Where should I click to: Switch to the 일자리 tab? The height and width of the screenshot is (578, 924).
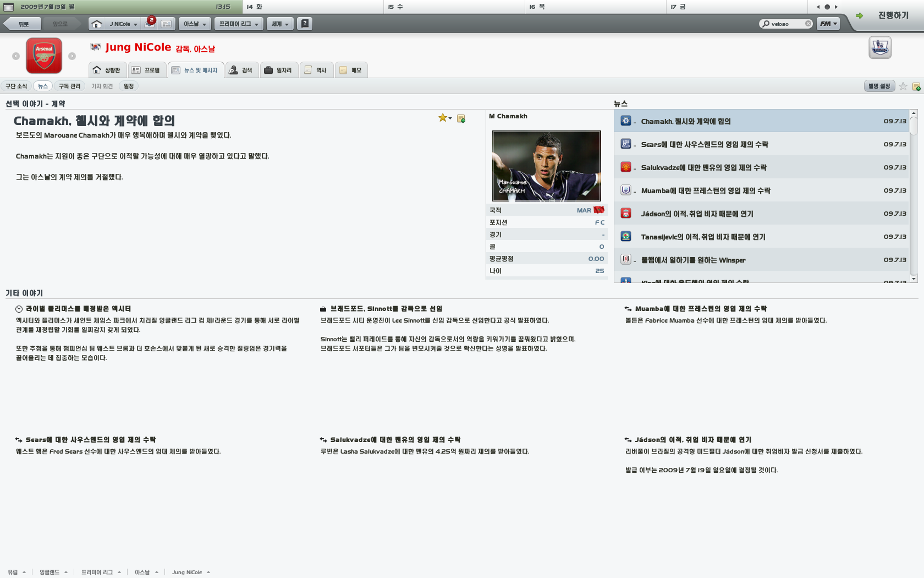point(279,70)
